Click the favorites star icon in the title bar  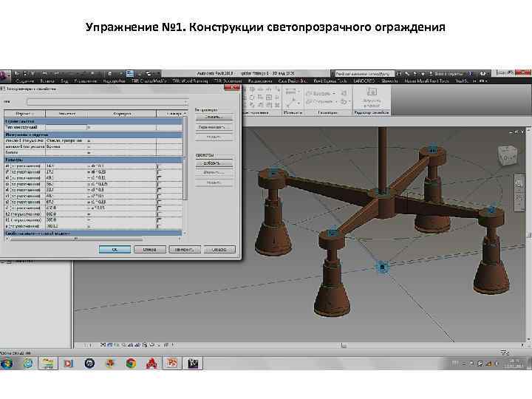[423, 73]
